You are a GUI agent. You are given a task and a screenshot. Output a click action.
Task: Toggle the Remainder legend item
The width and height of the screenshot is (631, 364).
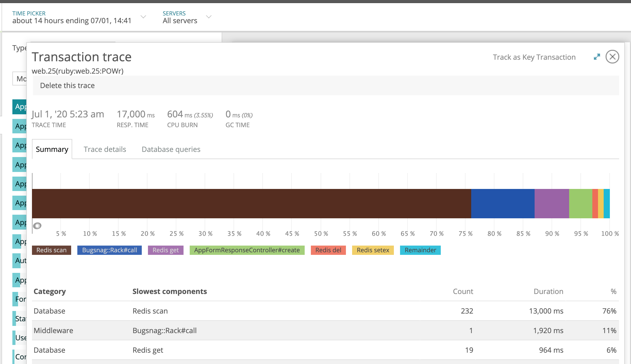click(x=420, y=250)
